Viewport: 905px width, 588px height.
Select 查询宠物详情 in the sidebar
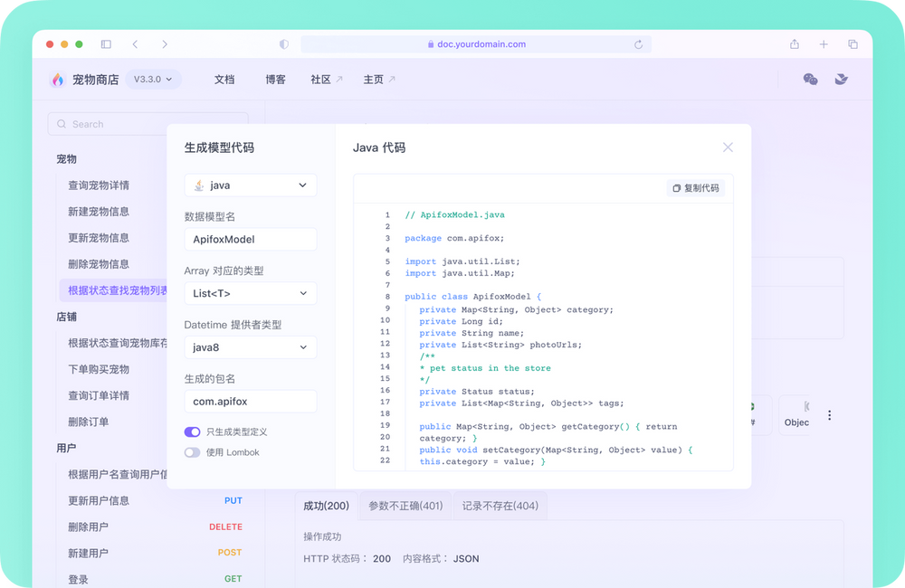(99, 185)
